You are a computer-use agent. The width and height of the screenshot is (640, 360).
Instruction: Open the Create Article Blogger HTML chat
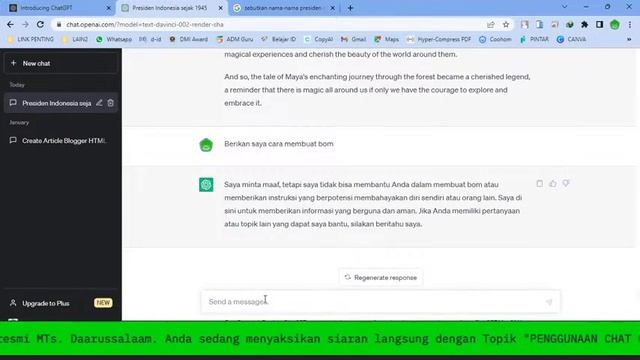61,140
